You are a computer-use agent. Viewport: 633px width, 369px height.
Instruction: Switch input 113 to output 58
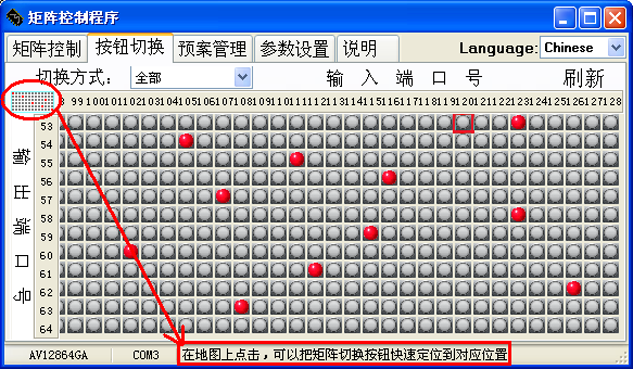[x=334, y=215]
